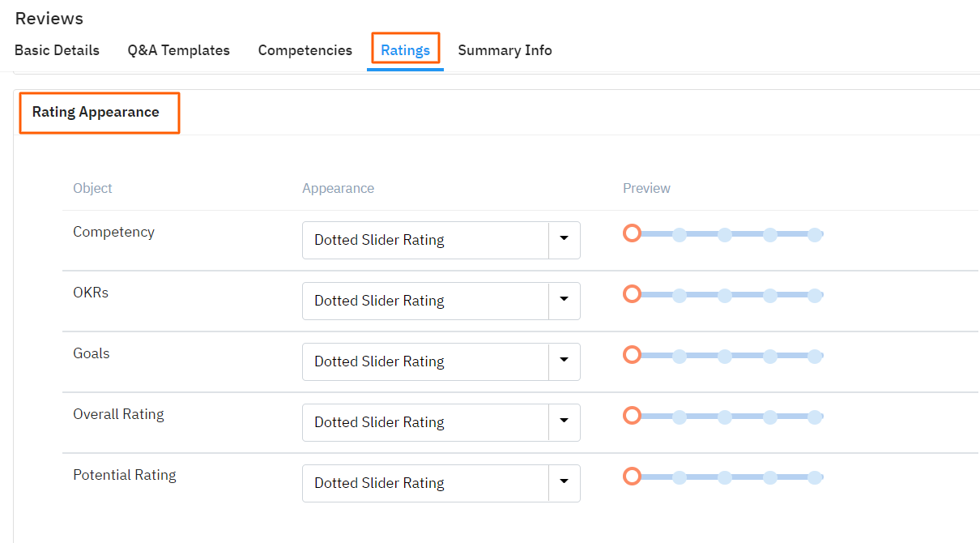Switch to the Basic Details tab
The image size is (980, 543).
point(57,50)
